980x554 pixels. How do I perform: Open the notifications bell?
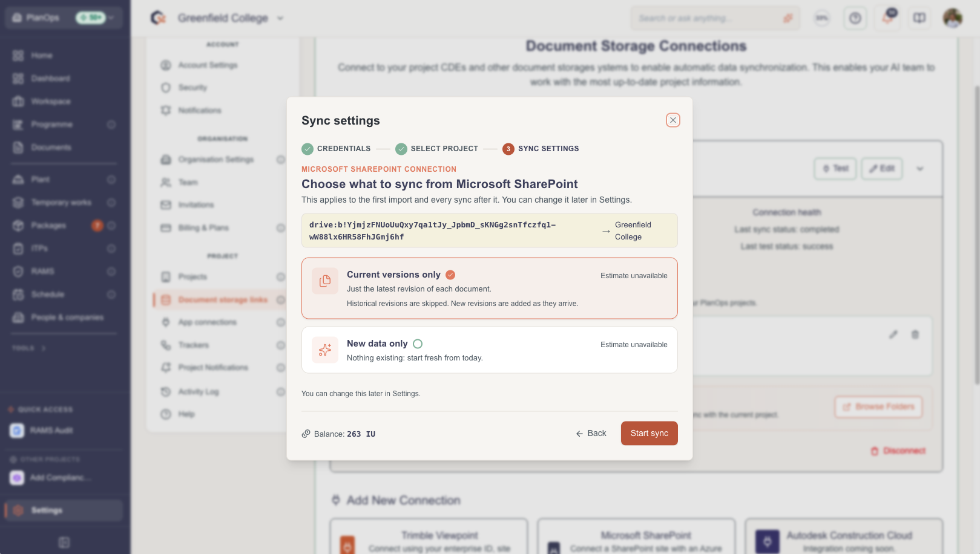coord(887,18)
